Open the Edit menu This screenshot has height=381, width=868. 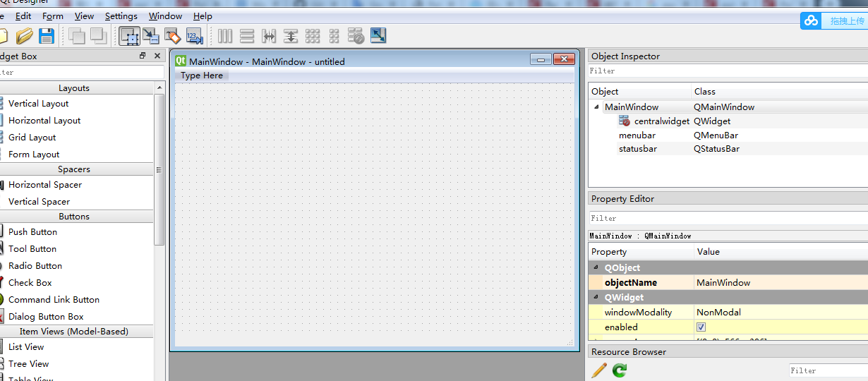click(x=23, y=16)
